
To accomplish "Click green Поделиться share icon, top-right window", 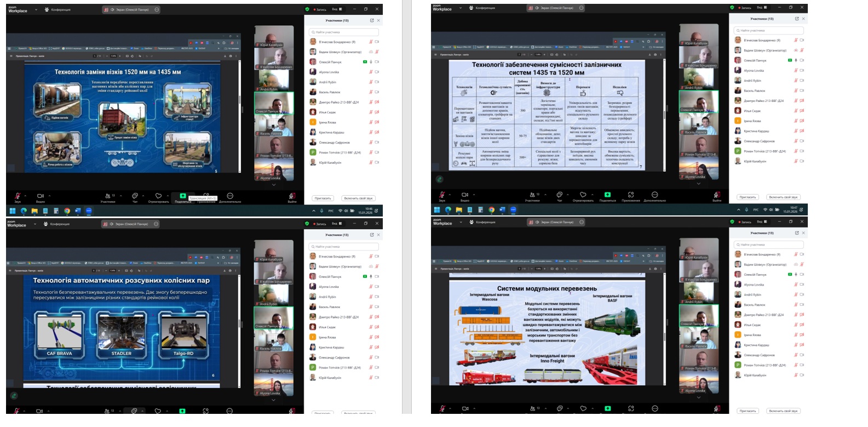I will (x=607, y=195).
